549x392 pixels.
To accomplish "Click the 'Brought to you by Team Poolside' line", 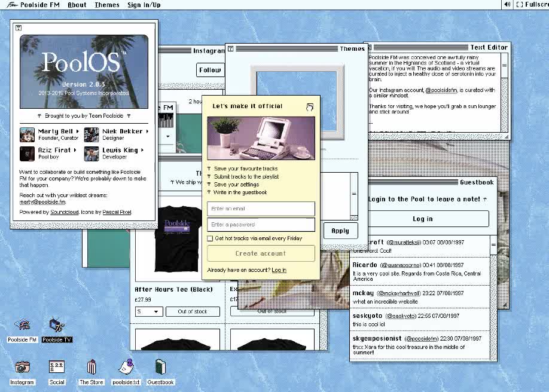I will click(x=84, y=116).
